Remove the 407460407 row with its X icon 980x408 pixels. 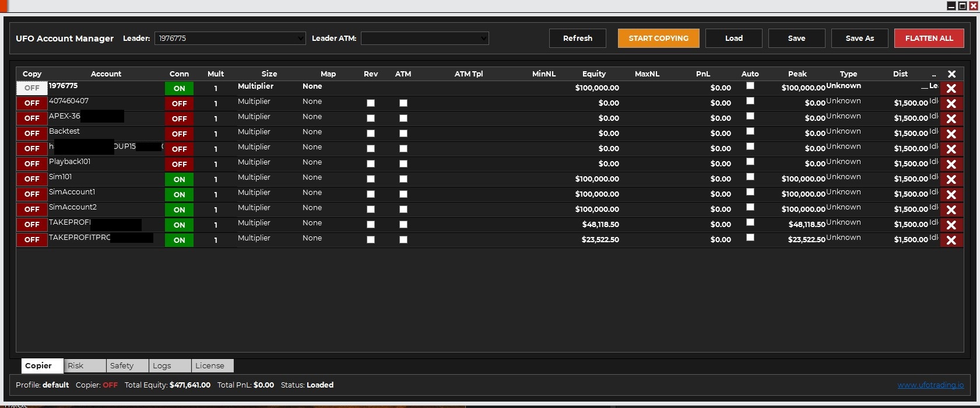(951, 103)
